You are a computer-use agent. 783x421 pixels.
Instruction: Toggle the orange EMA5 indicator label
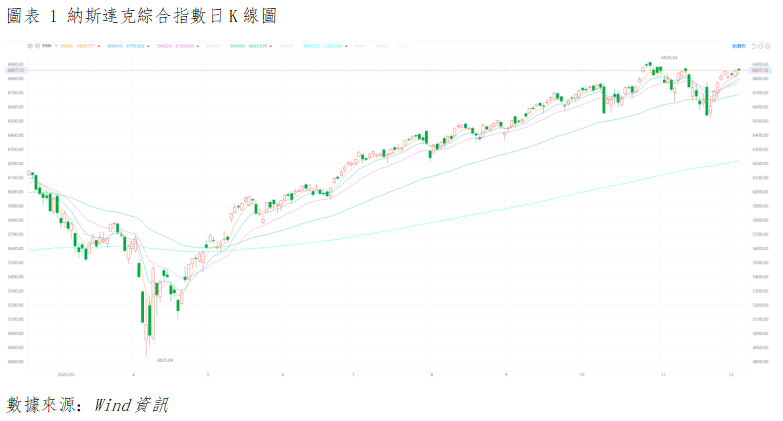tap(67, 46)
